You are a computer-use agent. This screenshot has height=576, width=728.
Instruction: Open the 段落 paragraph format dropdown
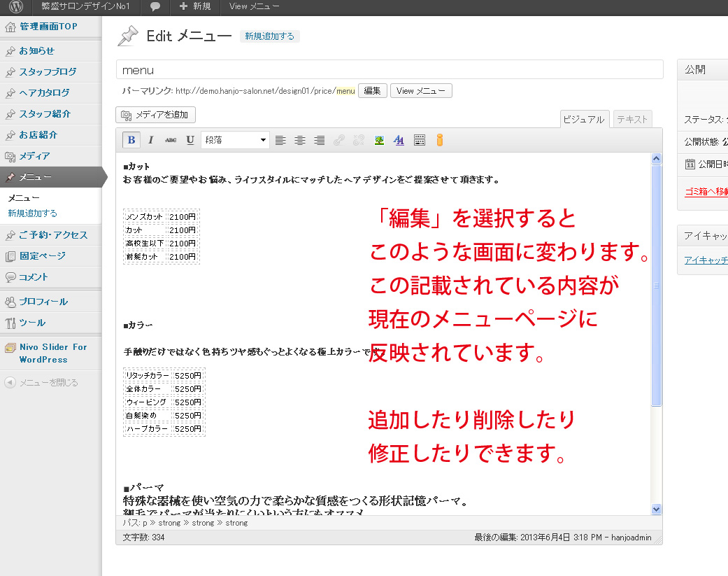[235, 140]
